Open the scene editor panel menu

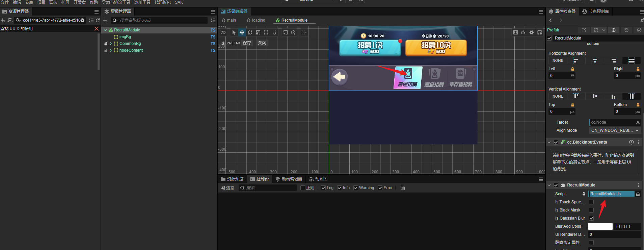coord(541,11)
